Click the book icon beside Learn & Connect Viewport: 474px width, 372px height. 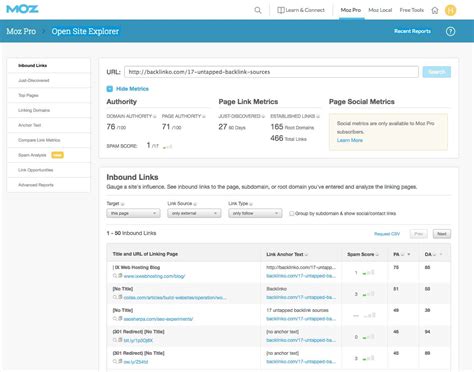pos(281,10)
